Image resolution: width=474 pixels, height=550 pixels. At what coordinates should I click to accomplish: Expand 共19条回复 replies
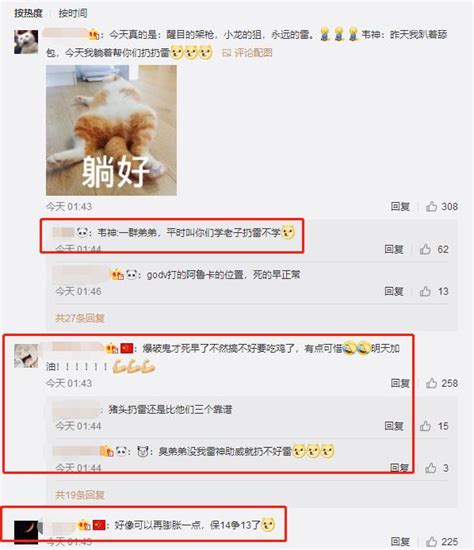pos(80,495)
